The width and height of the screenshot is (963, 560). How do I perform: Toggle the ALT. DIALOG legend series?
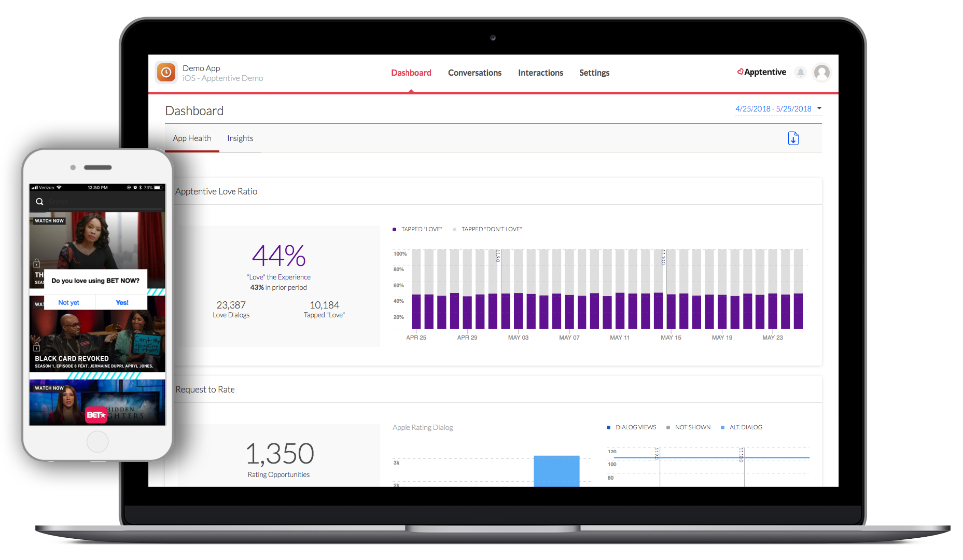(x=742, y=427)
